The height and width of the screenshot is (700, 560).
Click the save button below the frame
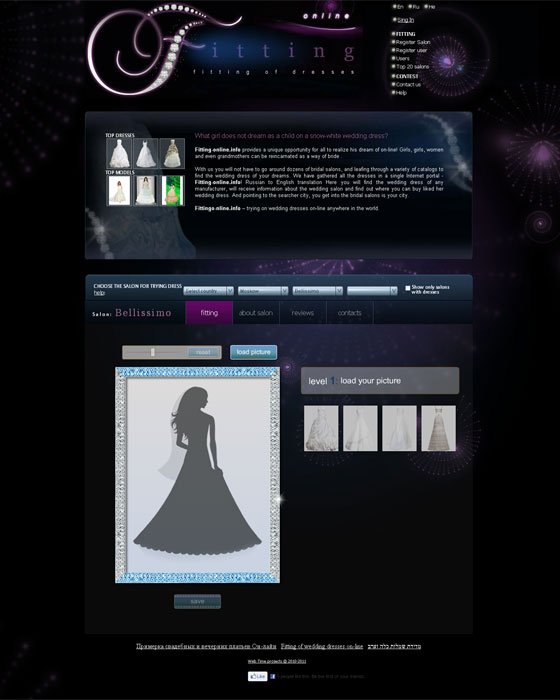(x=197, y=602)
